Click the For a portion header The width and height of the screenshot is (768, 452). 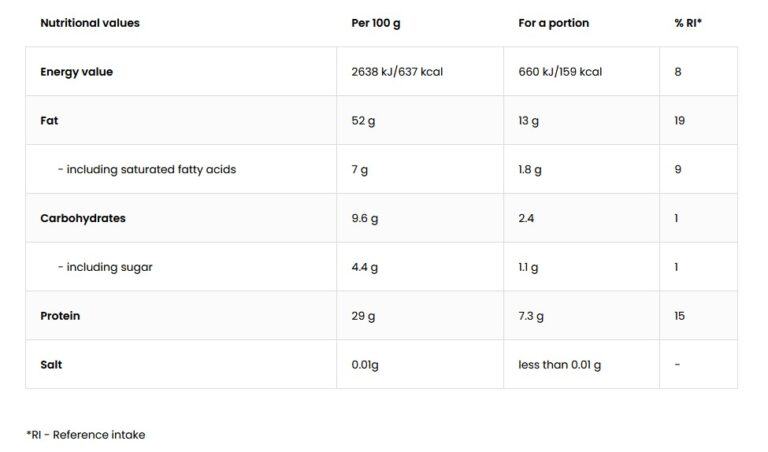[553, 23]
